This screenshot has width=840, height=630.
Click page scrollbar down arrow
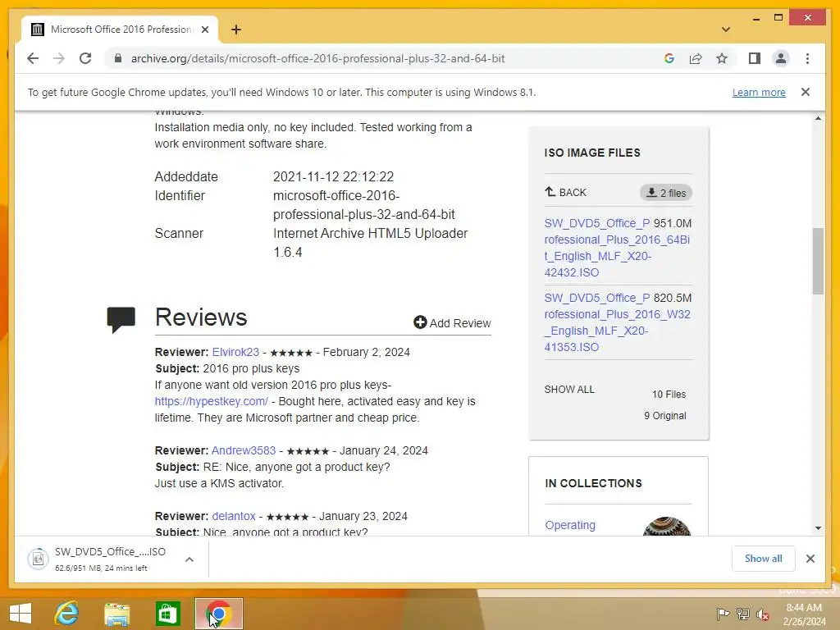click(x=818, y=528)
